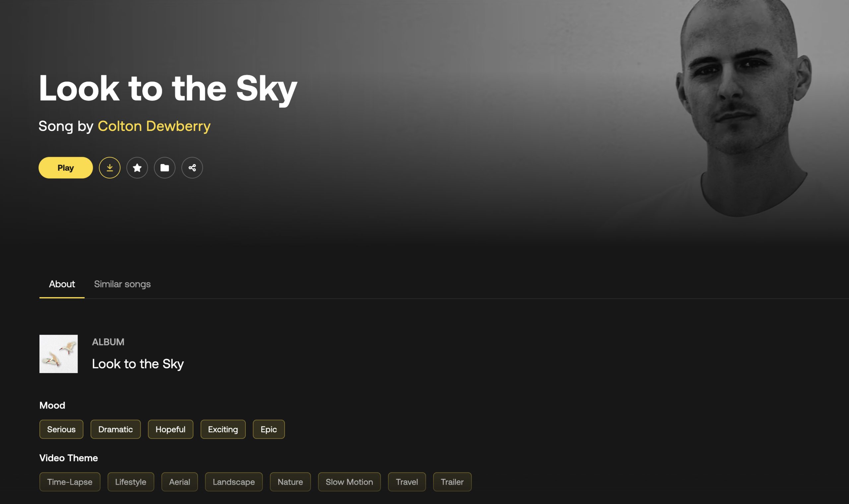Favorite the song with the star icon
849x504 pixels.
137,168
